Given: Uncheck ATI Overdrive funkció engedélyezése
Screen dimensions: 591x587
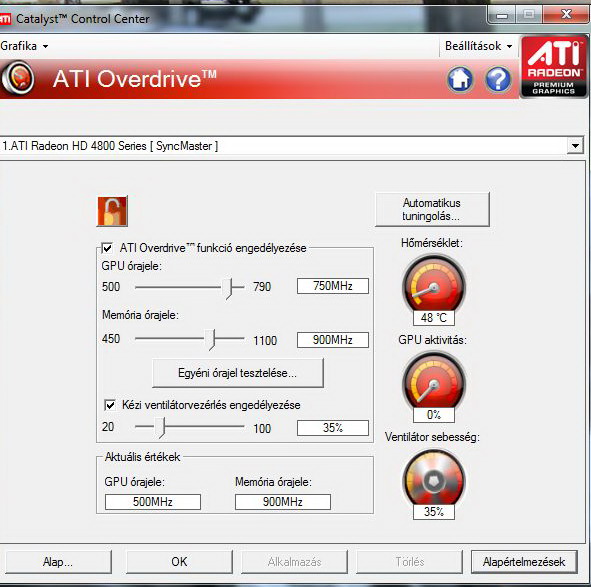Looking at the screenshot, I should (107, 248).
